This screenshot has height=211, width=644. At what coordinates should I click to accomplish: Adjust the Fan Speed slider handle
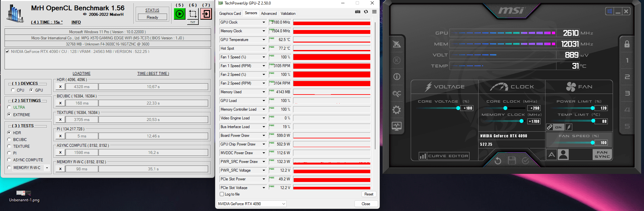[x=593, y=143]
